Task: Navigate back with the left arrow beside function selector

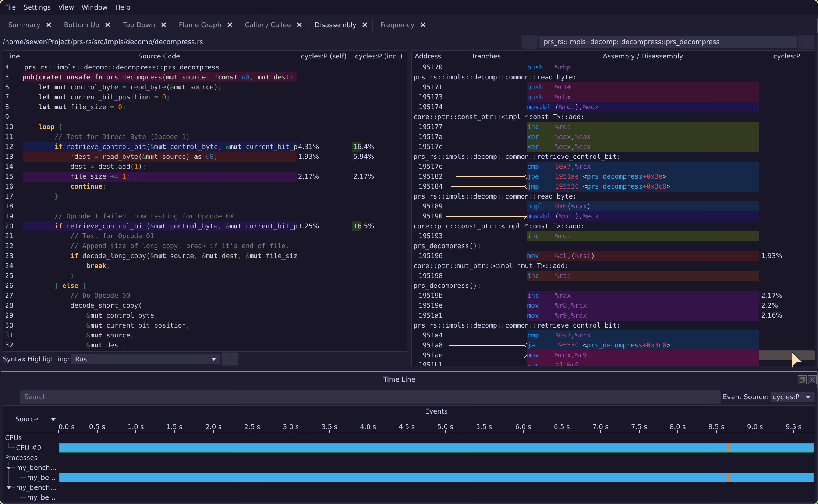Action: point(530,42)
